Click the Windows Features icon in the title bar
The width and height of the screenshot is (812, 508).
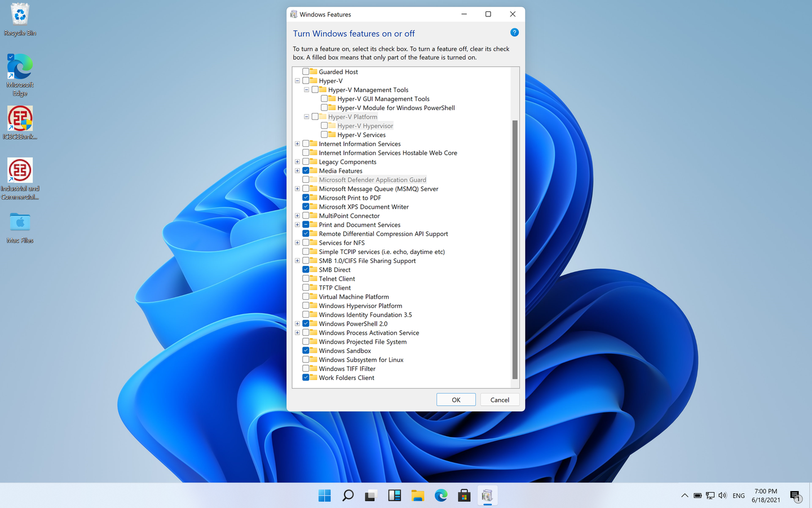click(294, 14)
